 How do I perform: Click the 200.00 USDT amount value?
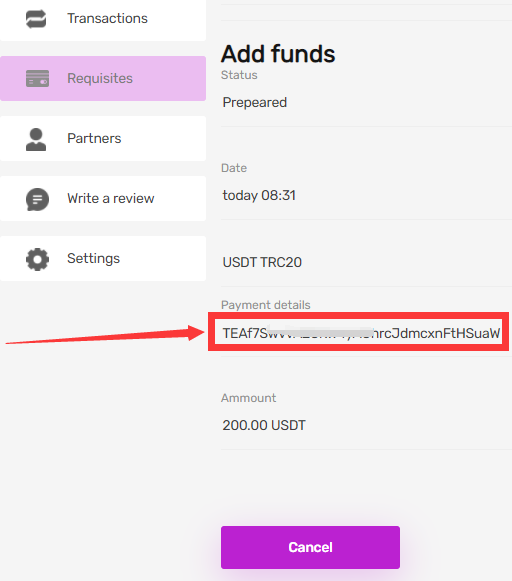(x=264, y=425)
